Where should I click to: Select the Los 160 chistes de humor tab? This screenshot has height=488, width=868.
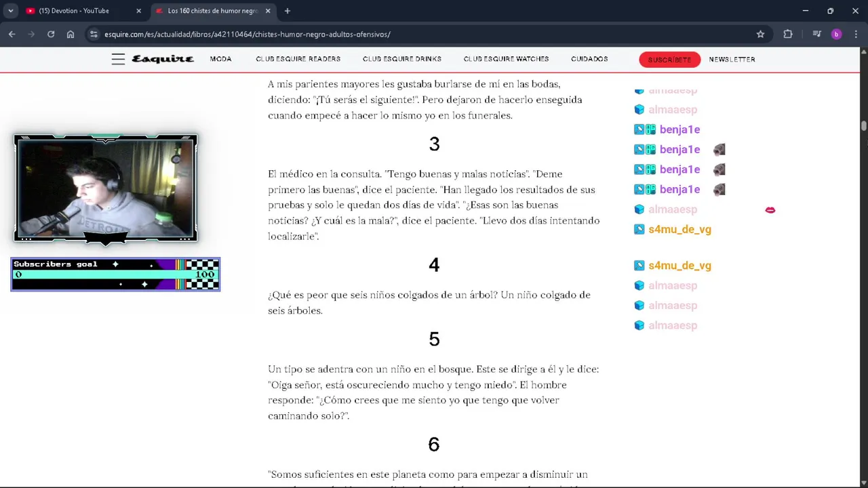pos(213,11)
